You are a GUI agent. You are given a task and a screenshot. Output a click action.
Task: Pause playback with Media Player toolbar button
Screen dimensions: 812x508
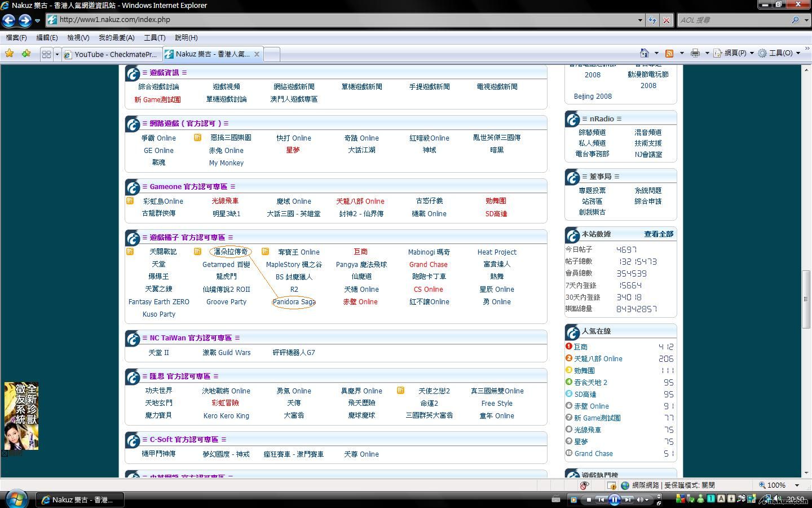[x=614, y=500]
